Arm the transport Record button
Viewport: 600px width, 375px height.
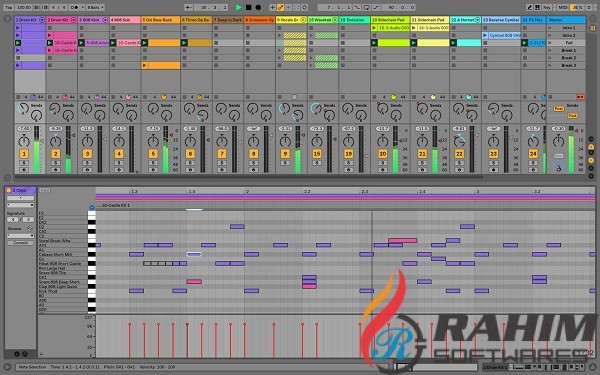[x=258, y=7]
